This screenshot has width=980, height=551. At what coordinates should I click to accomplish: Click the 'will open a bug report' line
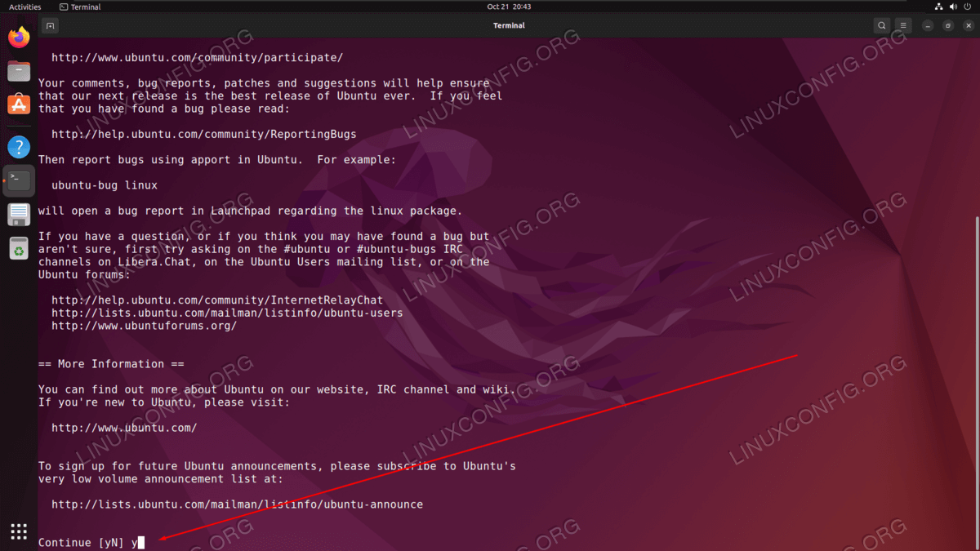pos(250,211)
